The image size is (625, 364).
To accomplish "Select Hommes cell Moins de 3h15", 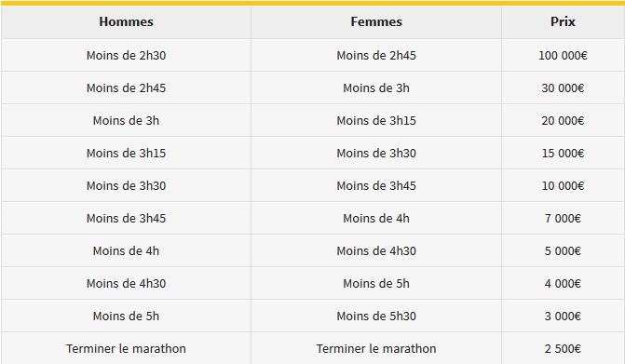I will point(126,154).
